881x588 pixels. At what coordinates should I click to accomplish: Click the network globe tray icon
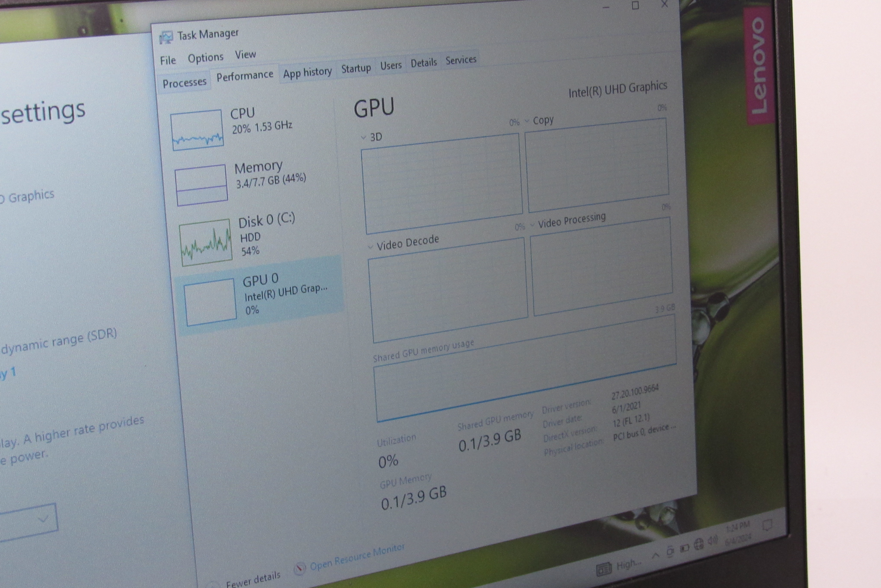click(699, 544)
